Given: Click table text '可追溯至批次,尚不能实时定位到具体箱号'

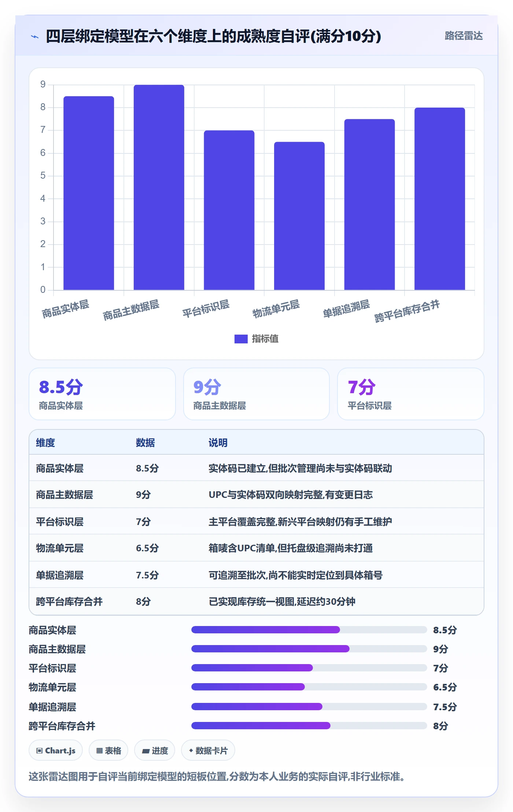Looking at the screenshot, I should [x=295, y=575].
